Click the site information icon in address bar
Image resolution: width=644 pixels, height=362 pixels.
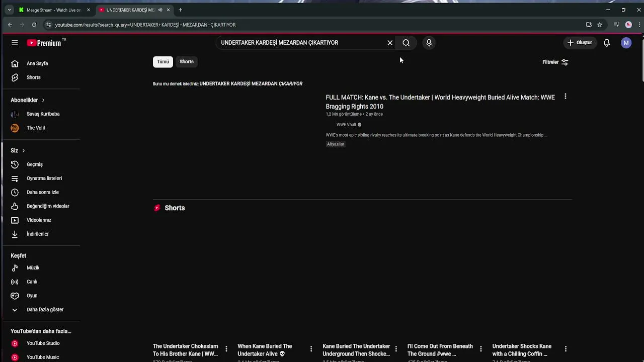(x=48, y=25)
